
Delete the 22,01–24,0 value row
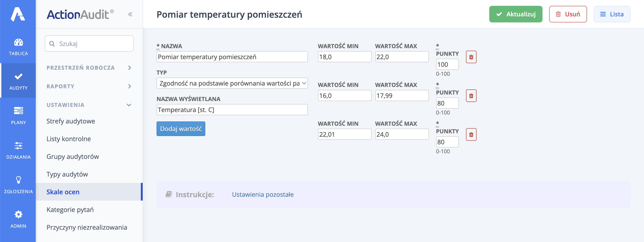pyautogui.click(x=471, y=134)
